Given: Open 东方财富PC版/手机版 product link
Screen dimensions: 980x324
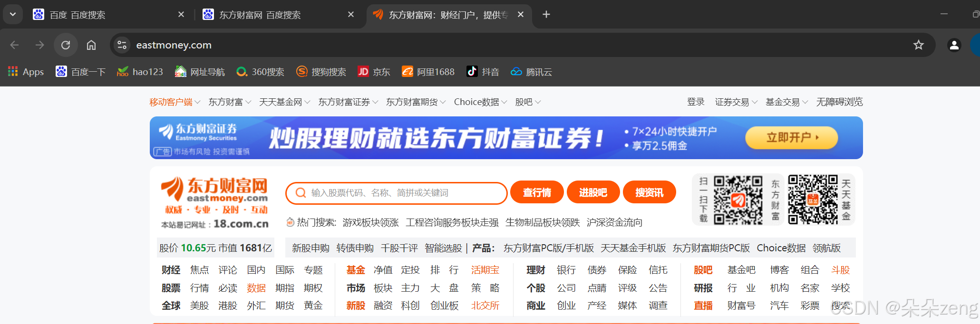Looking at the screenshot, I should click(x=549, y=248).
